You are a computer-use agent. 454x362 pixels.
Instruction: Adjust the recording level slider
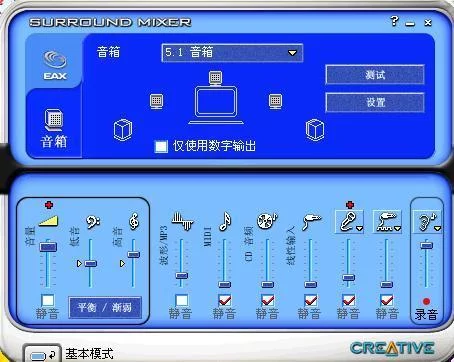point(427,246)
